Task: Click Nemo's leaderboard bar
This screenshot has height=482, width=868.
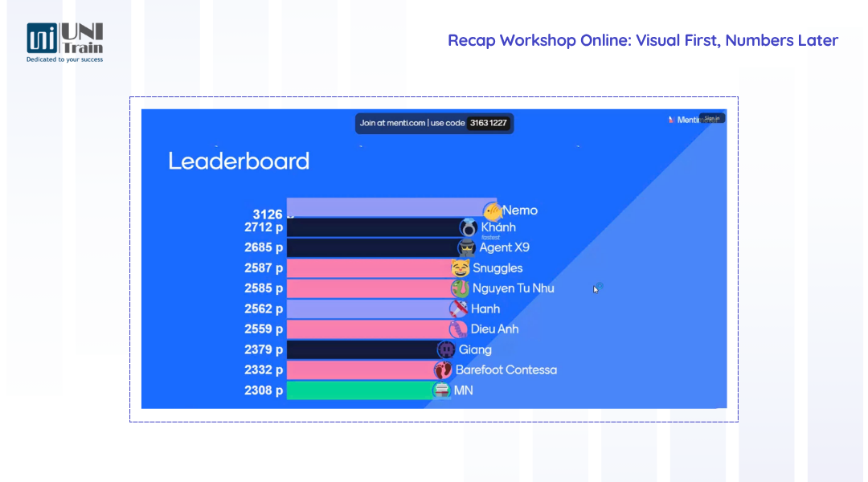Action: point(391,207)
